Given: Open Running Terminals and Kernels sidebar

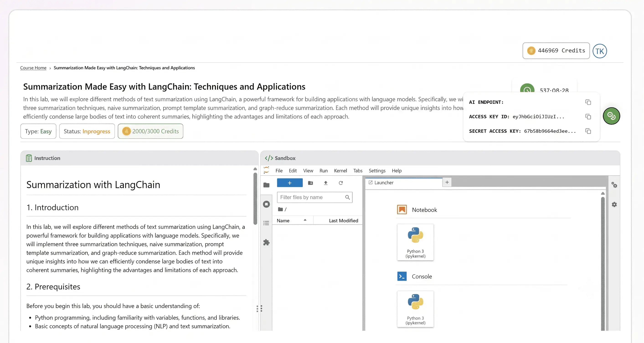Looking at the screenshot, I should [x=266, y=204].
